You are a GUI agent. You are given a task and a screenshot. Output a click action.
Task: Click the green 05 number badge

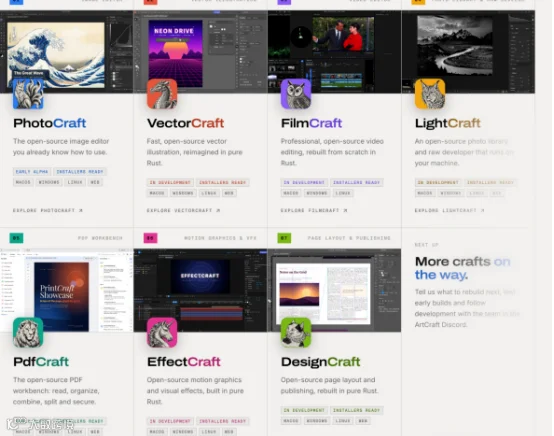tap(16, 238)
